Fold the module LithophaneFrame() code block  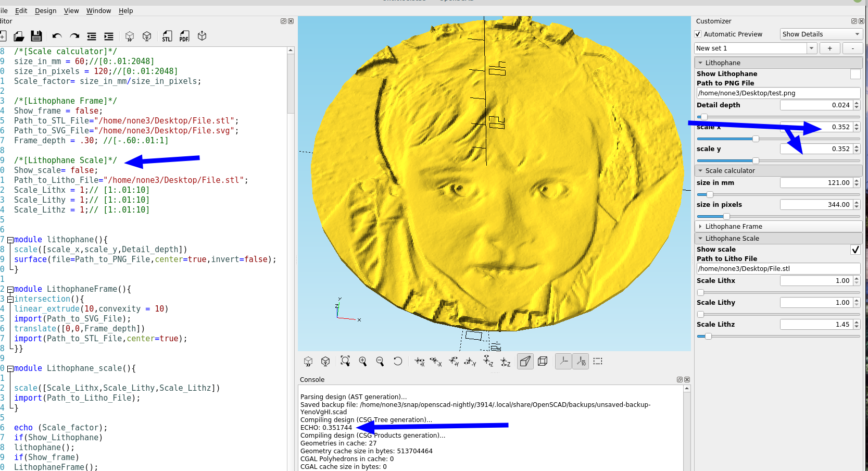click(10, 290)
